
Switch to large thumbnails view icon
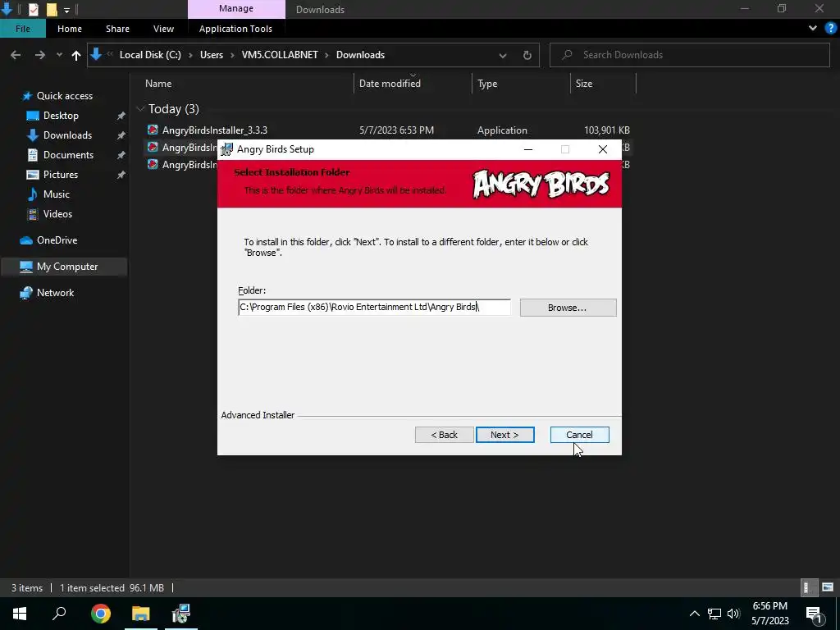tap(828, 587)
